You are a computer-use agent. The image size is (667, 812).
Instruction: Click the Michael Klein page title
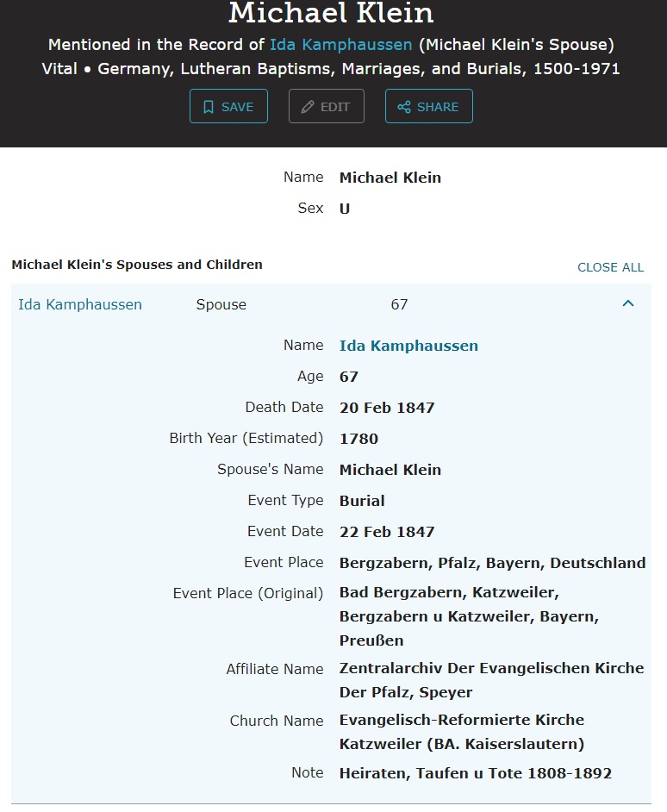(332, 14)
